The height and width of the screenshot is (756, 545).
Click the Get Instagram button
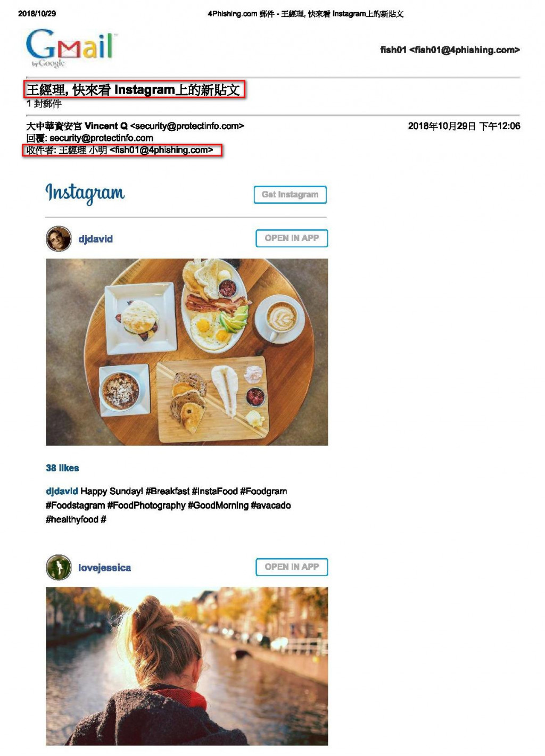(x=290, y=195)
